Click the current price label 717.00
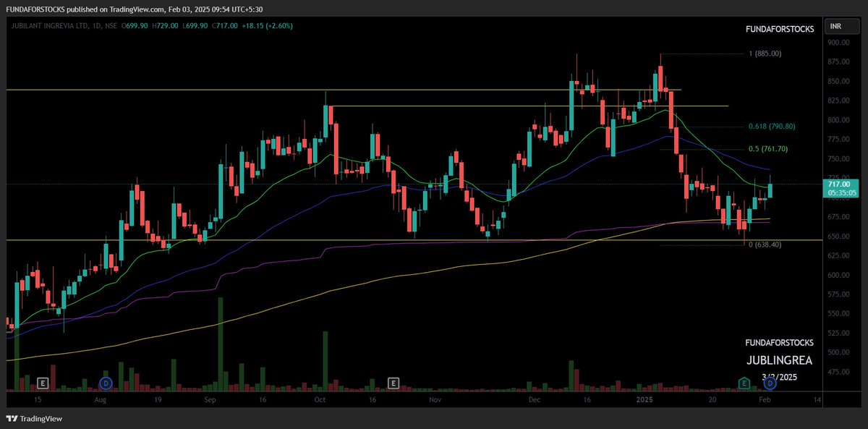 pos(841,184)
